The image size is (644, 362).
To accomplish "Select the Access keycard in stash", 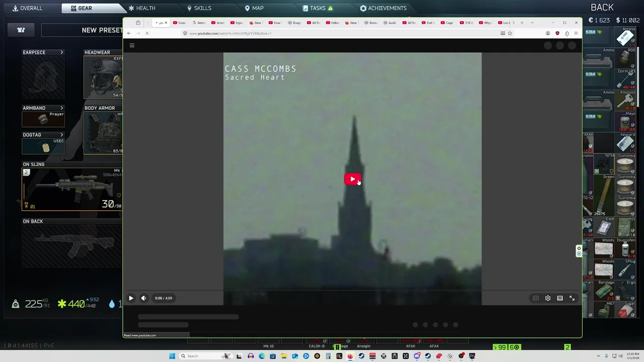I will click(x=625, y=37).
